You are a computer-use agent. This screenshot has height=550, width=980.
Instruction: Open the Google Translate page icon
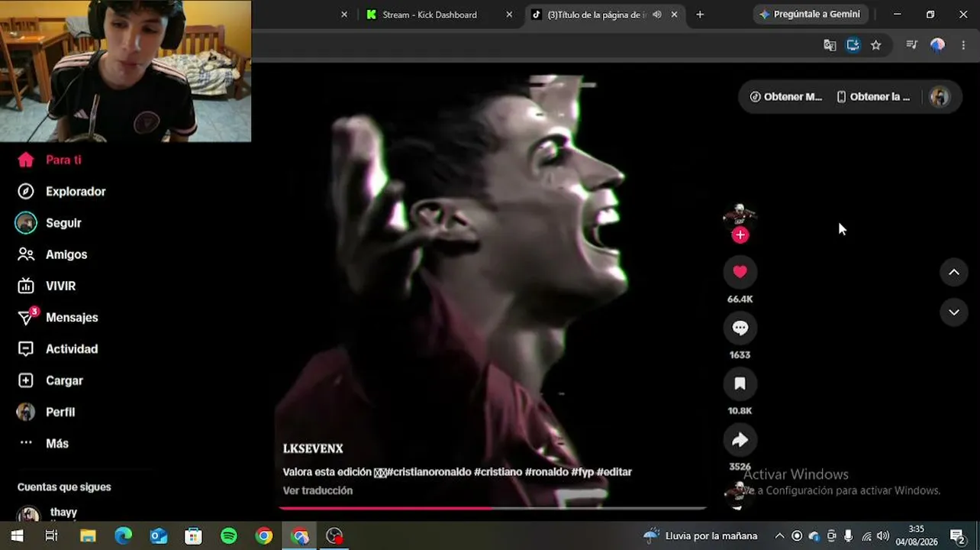point(830,45)
